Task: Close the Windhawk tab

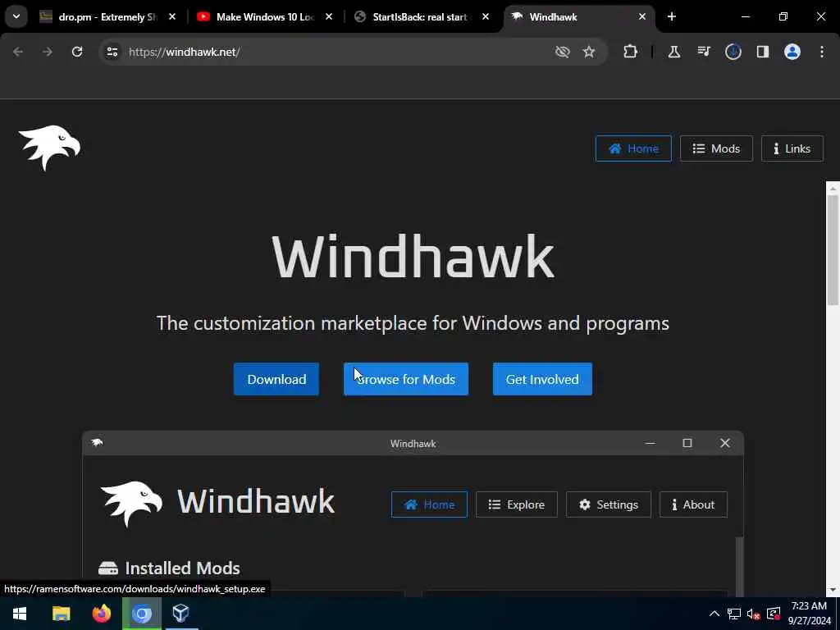Action: pos(641,17)
